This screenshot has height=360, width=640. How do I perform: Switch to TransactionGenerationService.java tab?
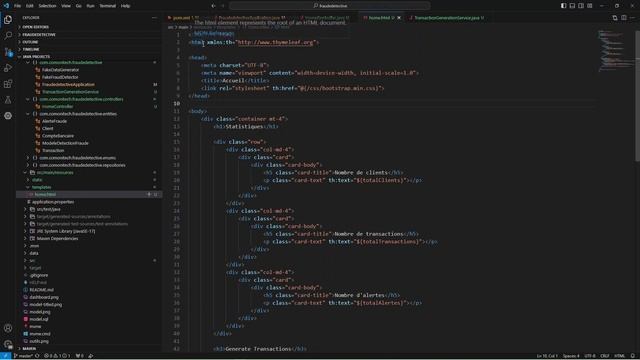point(446,18)
